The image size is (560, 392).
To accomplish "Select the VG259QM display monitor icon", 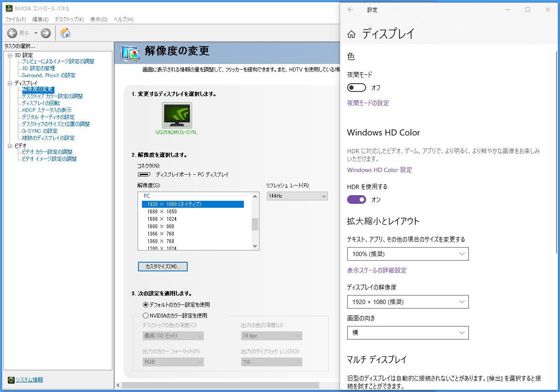I will (177, 115).
